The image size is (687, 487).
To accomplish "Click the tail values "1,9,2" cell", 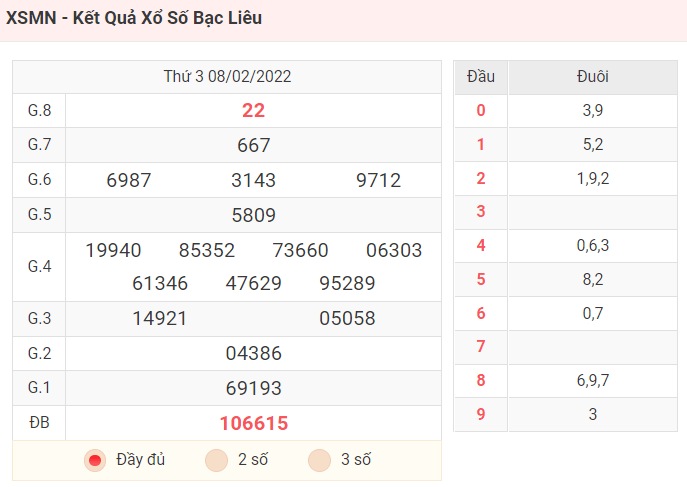I will (593, 179).
